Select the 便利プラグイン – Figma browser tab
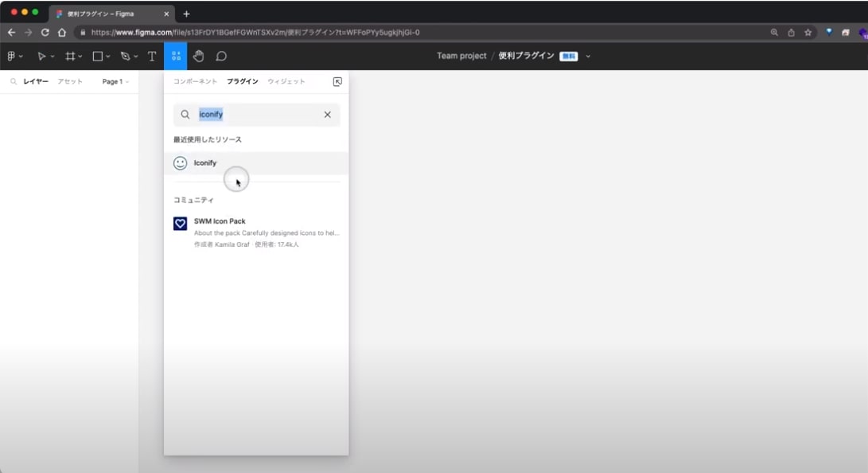Screen dimensions: 868x473 pyautogui.click(x=111, y=14)
